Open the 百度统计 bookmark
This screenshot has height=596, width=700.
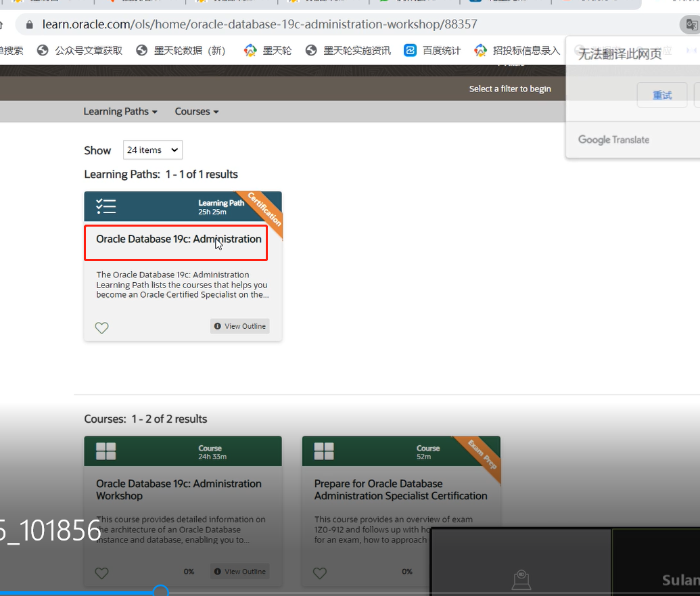click(432, 51)
